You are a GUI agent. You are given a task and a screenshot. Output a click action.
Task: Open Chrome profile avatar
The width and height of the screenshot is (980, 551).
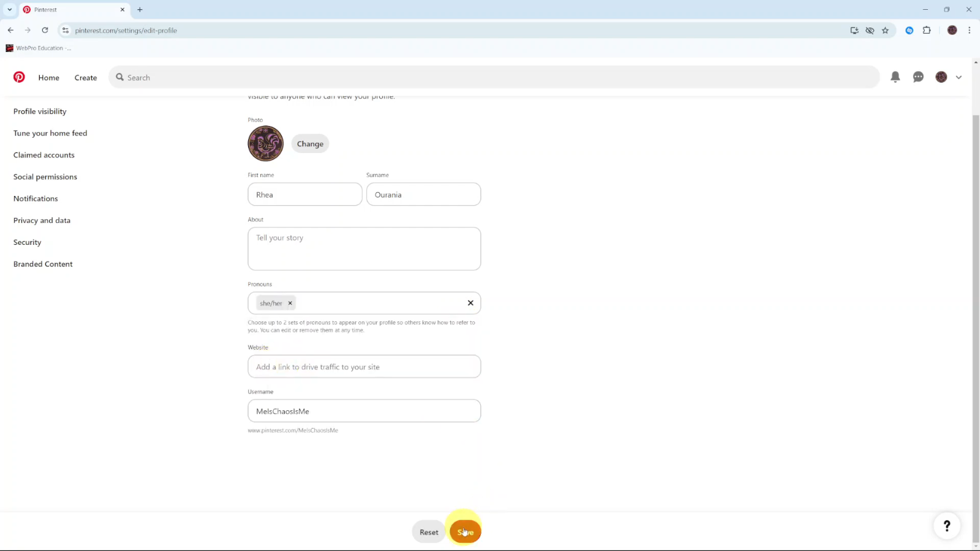point(952,30)
